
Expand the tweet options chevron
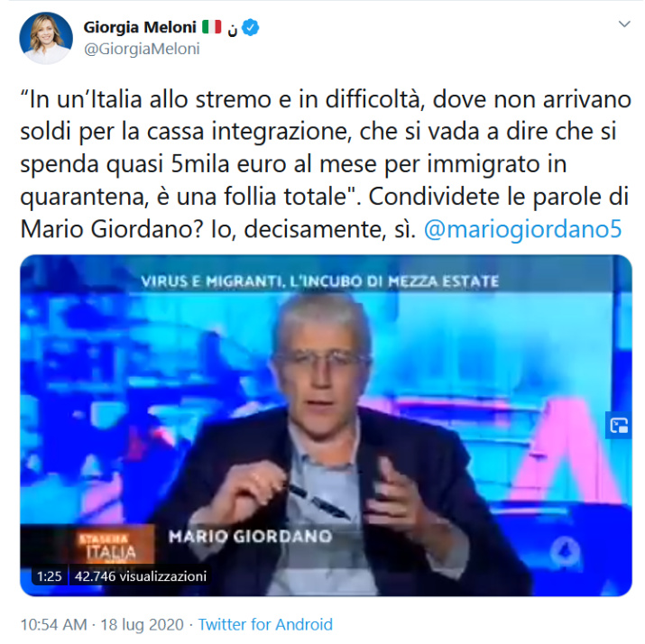[624, 24]
